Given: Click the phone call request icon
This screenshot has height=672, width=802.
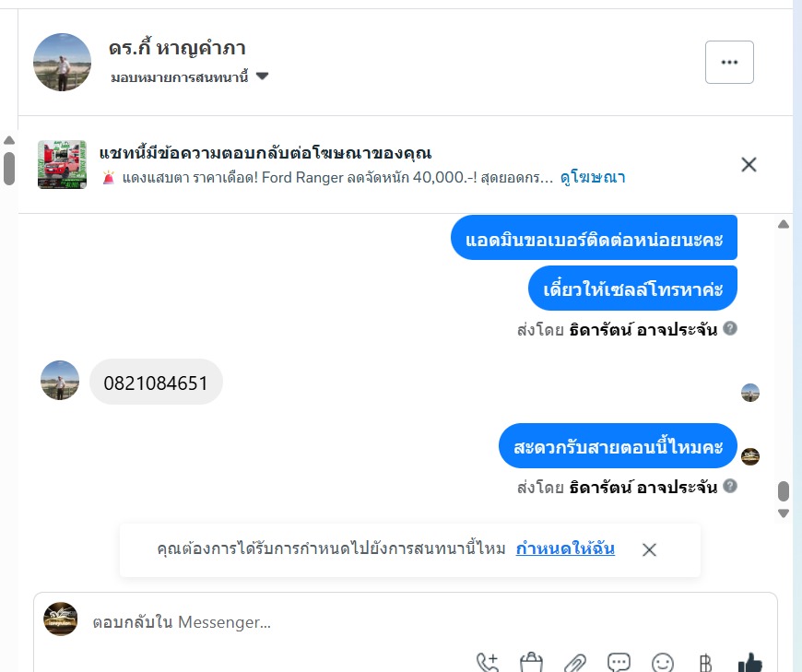Looking at the screenshot, I should pyautogui.click(x=487, y=662).
